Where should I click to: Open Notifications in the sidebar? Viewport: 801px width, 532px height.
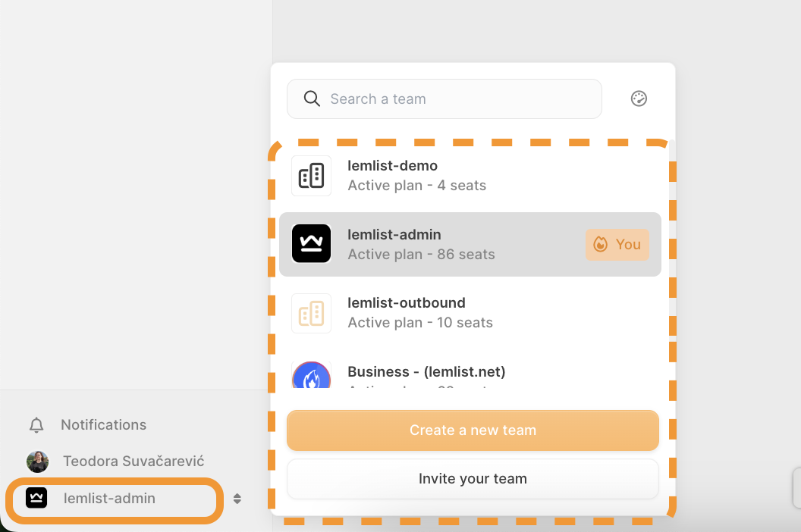[103, 425]
